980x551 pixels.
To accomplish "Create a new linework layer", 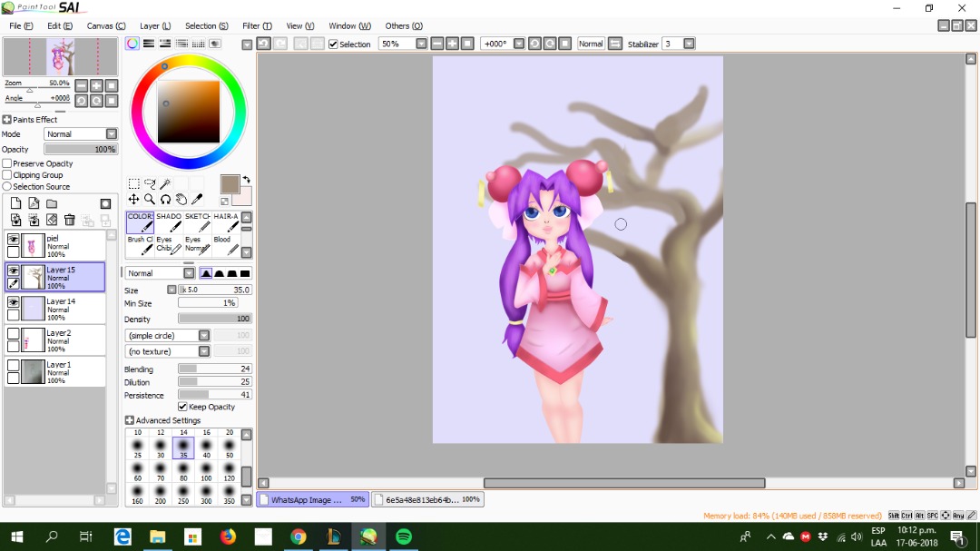I will (x=34, y=203).
